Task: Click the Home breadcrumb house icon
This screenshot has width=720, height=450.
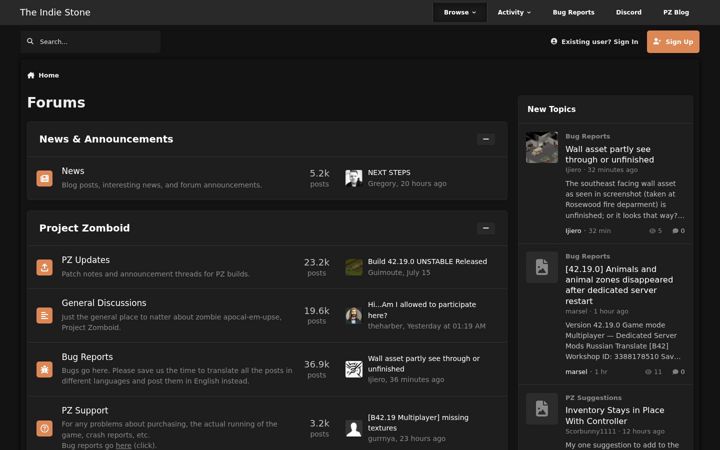Action: coord(31,75)
